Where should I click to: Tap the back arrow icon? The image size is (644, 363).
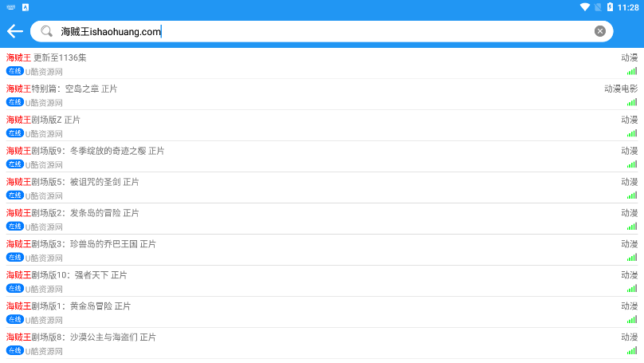pos(14,31)
